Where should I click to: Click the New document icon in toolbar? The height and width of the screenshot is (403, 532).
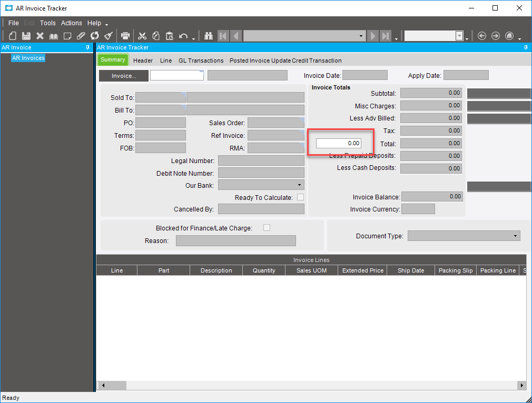13,36
